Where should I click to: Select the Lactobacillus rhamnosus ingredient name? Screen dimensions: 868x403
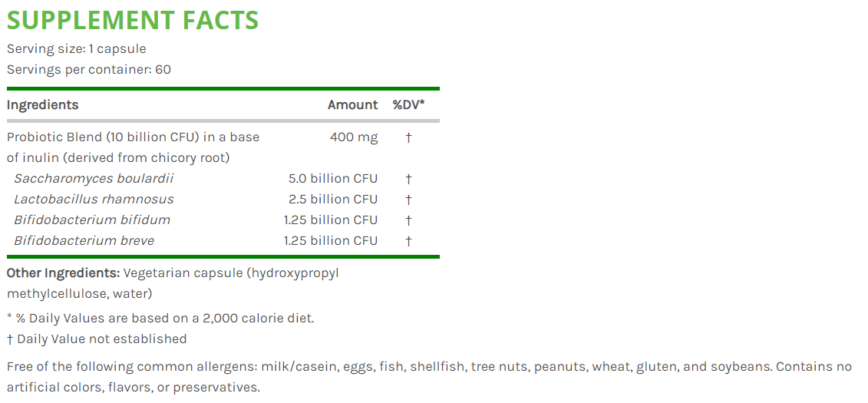click(94, 200)
